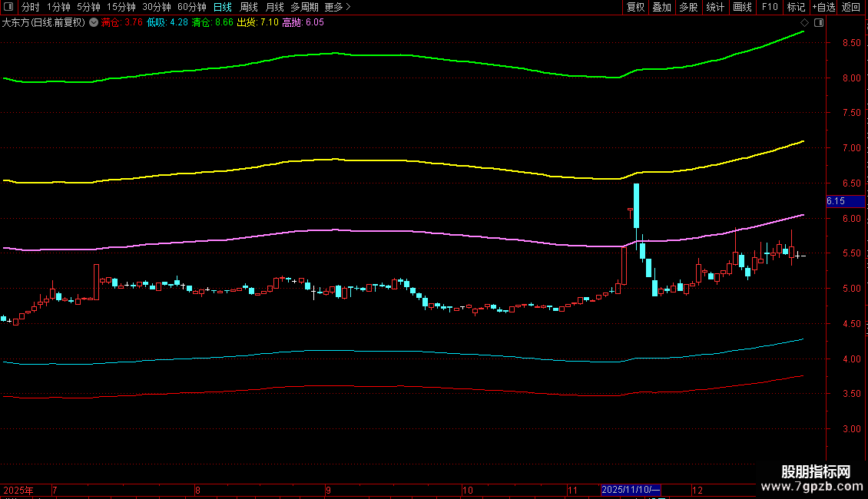Click the 清仓: 8.66 indicator value

coord(213,23)
